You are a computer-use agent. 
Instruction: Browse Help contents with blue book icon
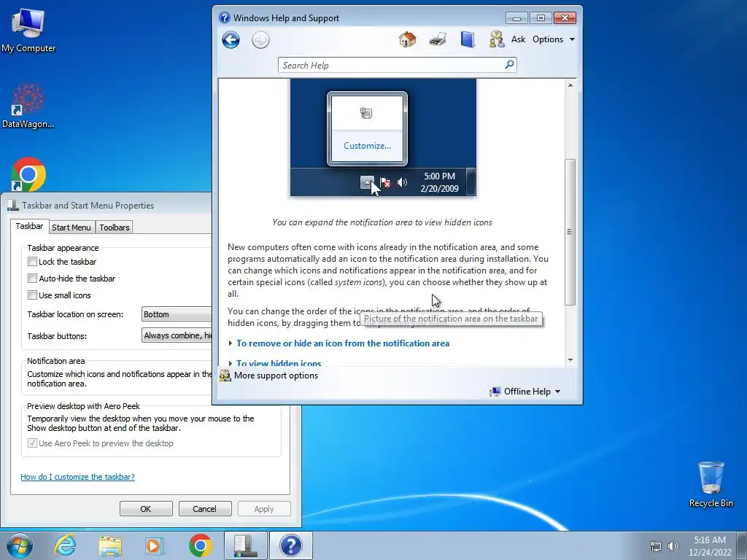tap(468, 39)
